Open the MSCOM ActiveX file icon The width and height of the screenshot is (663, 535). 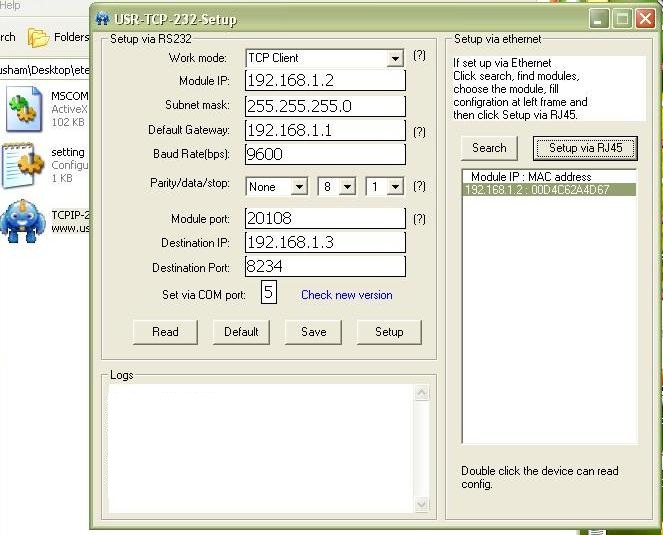24,109
